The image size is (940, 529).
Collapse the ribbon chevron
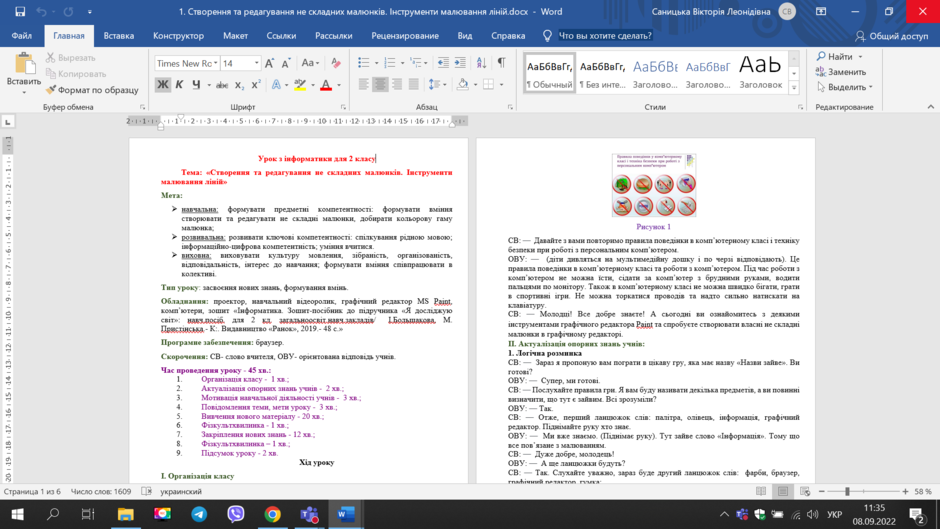930,107
